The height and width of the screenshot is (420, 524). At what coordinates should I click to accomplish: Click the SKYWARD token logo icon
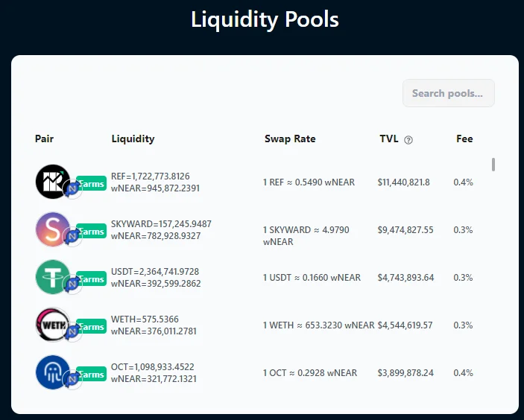click(x=53, y=229)
